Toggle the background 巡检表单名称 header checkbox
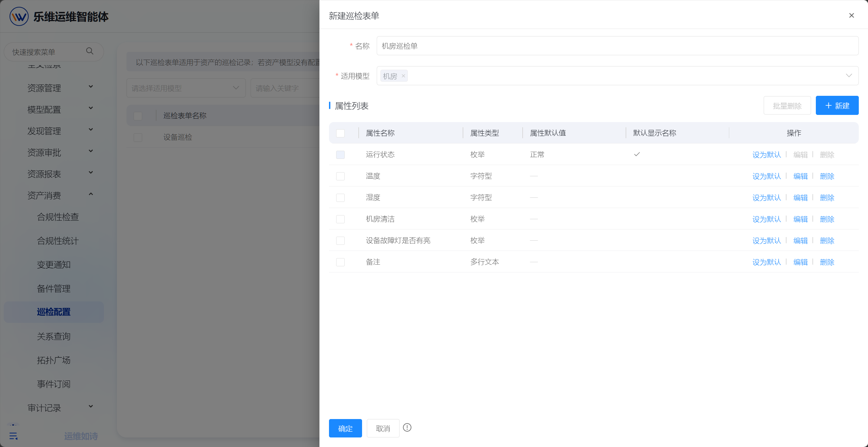Screen dimensions: 868x447 pyautogui.click(x=138, y=116)
